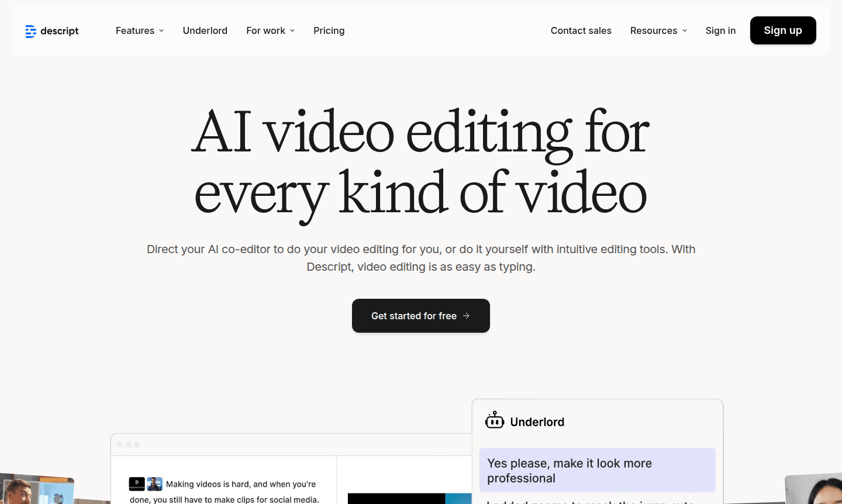Click the speaker avatar beside the transcript text
Image resolution: width=842 pixels, height=504 pixels.
coord(154,484)
